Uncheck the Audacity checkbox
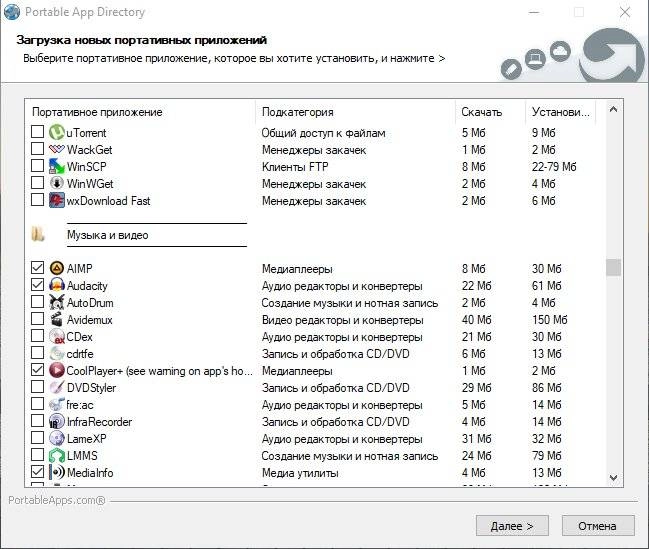This screenshot has width=649, height=549. click(x=37, y=284)
